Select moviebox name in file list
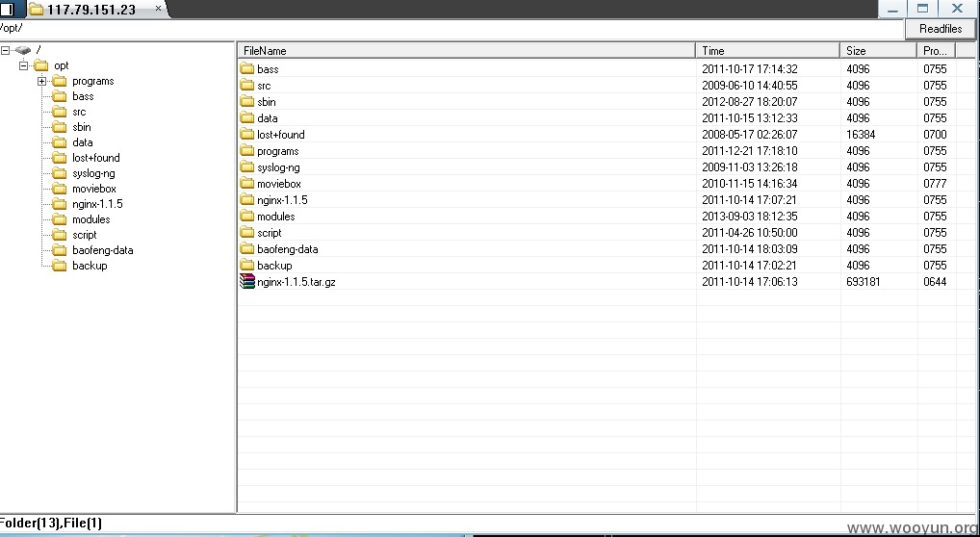The height and width of the screenshot is (537, 980). (279, 184)
